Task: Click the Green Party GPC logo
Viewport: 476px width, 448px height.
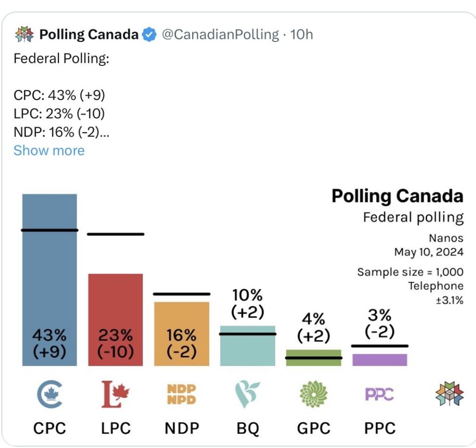Action: 313,394
